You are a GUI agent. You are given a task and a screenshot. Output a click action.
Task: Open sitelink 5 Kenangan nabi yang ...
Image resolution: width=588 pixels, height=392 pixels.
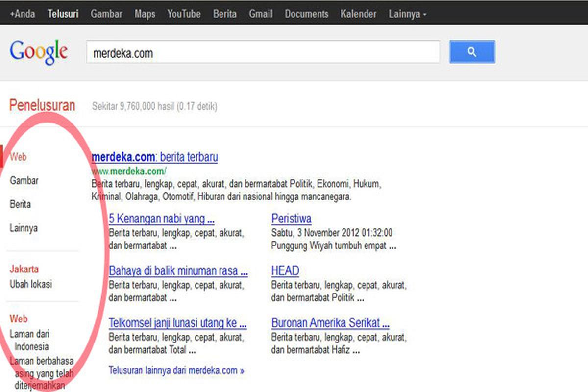click(162, 219)
